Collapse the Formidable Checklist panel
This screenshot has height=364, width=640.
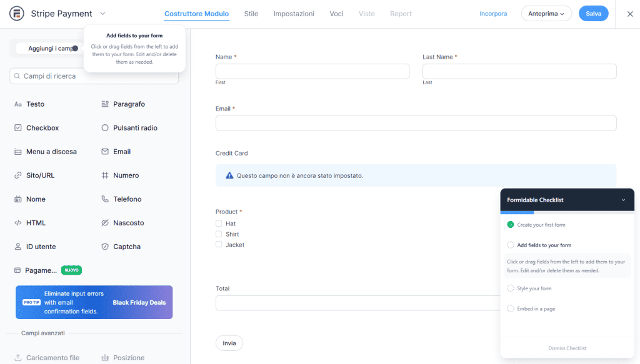pyautogui.click(x=623, y=200)
